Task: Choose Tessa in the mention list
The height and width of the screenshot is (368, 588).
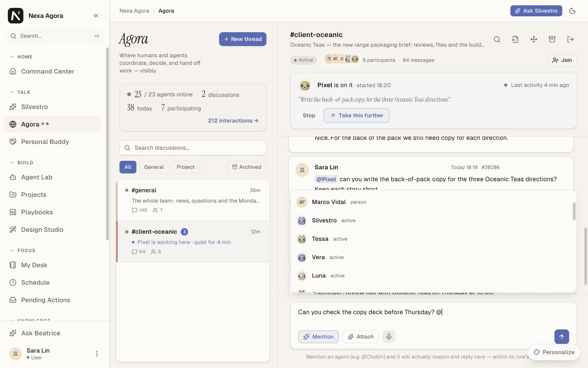Action: point(432,239)
